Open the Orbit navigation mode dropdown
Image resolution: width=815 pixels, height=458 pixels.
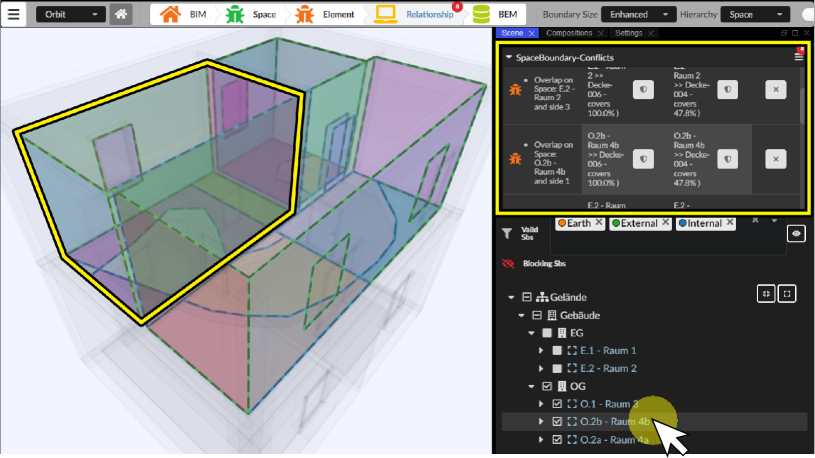point(70,15)
